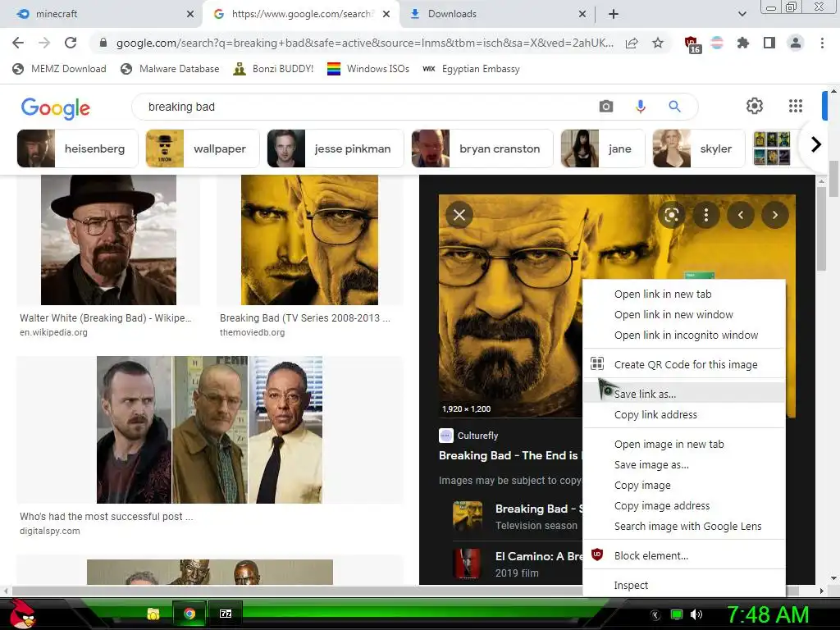Open the Chrome three-dot menu
This screenshot has width=840, height=630.
[822, 43]
